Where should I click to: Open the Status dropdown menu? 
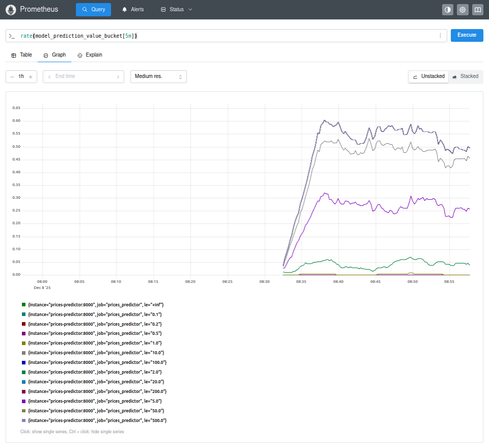tap(176, 10)
